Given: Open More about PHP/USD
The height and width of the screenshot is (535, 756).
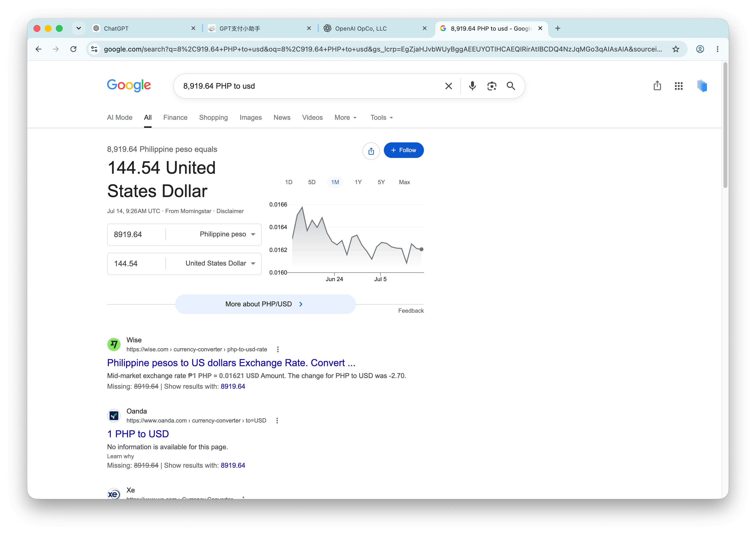Looking at the screenshot, I should click(265, 304).
